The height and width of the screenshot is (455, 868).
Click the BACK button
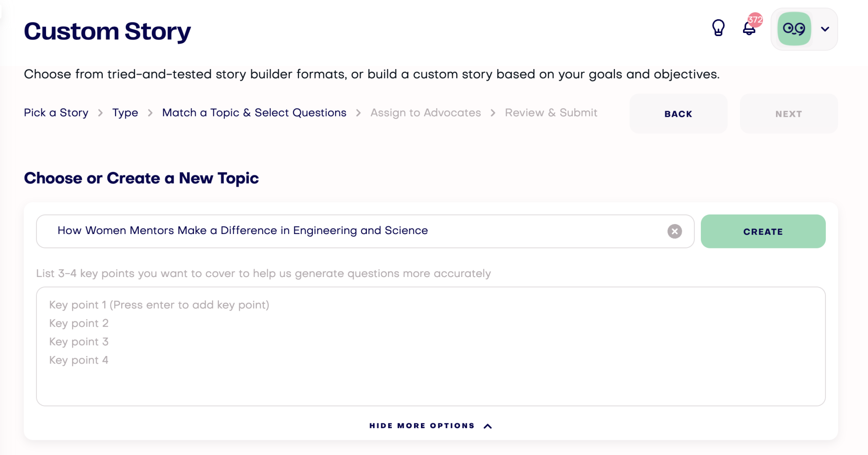coord(678,114)
